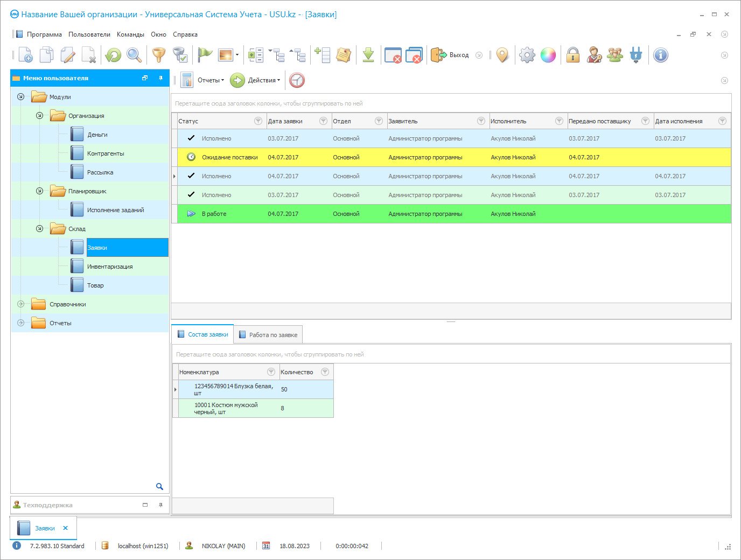Collapse the Склад folder node
The height and width of the screenshot is (560, 741).
39,229
